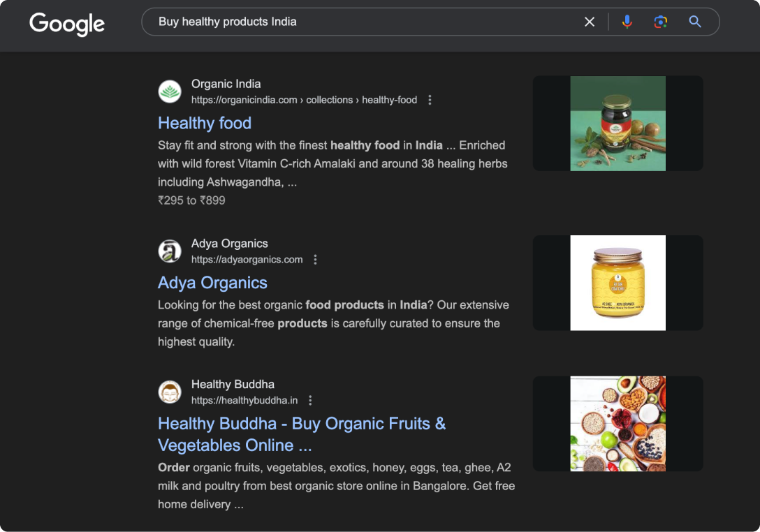Open the Adya Organics title link

coord(212,283)
